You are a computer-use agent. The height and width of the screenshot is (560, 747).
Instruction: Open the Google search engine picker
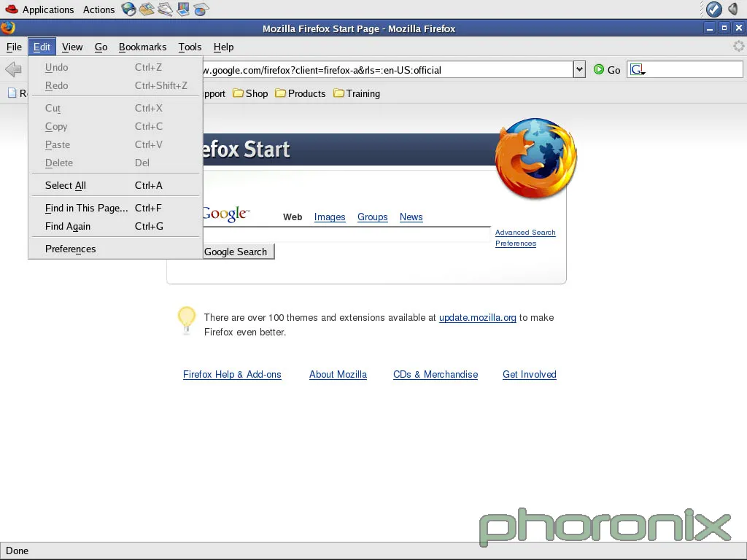[638, 70]
